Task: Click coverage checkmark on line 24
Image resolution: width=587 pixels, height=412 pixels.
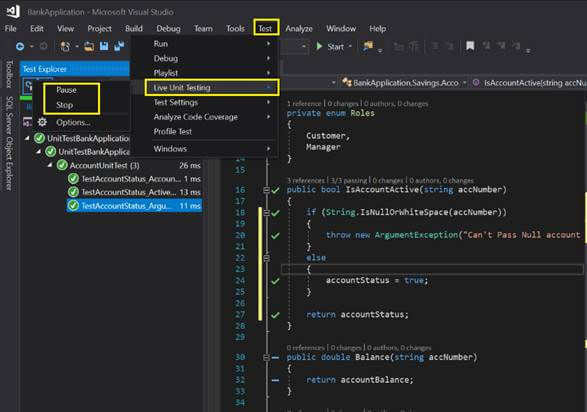Action: [276, 281]
